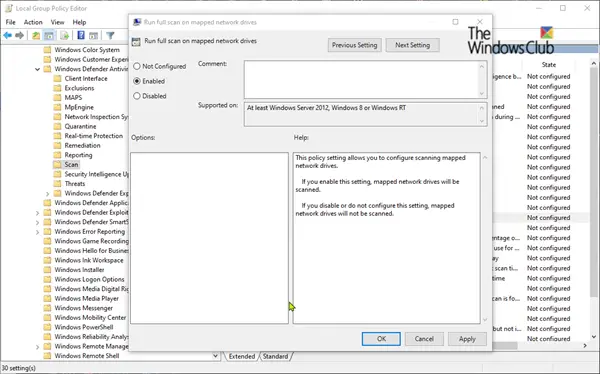600x374 pixels.
Task: Click the folder icon beside Quarantine
Action: pyautogui.click(x=57, y=126)
